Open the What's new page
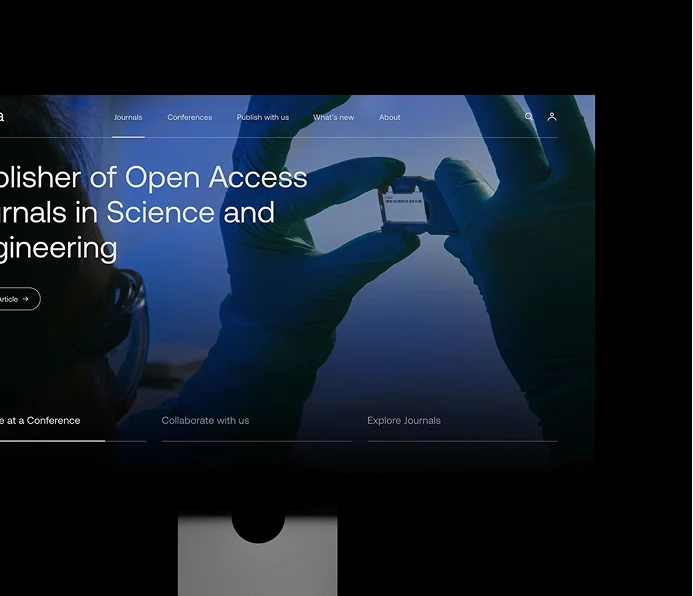Screen dimensions: 693x596 (x=333, y=118)
